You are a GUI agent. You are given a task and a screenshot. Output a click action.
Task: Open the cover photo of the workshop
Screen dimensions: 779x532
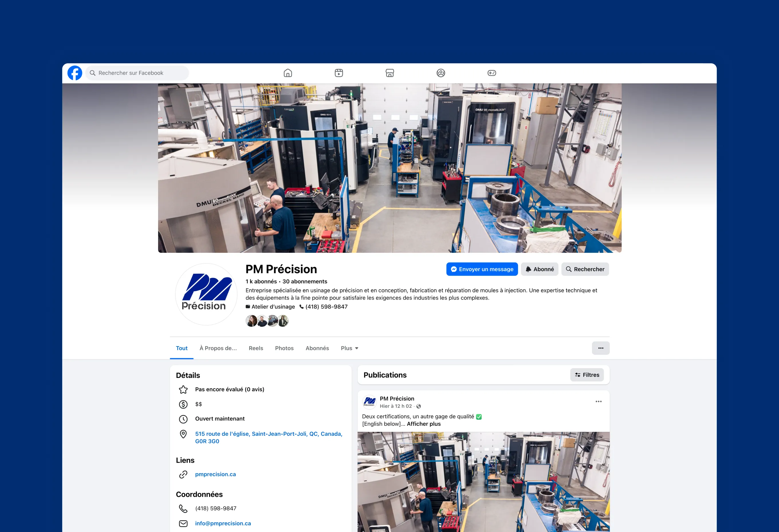tap(390, 168)
